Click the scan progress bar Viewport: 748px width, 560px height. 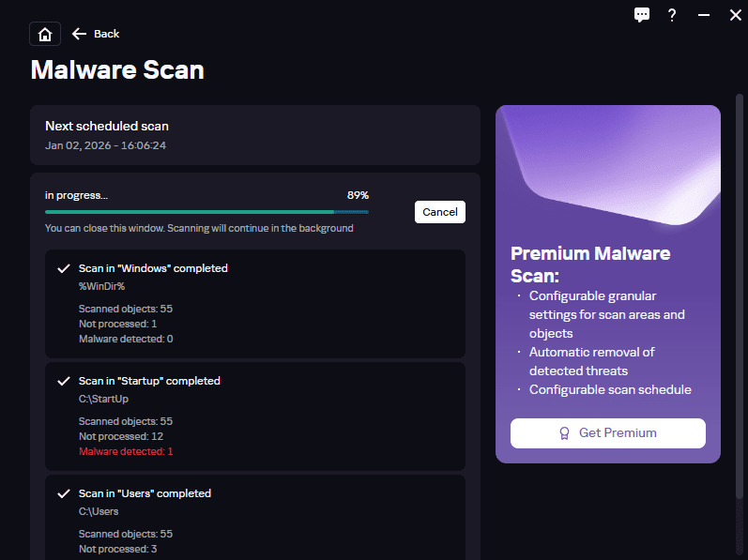click(206, 212)
